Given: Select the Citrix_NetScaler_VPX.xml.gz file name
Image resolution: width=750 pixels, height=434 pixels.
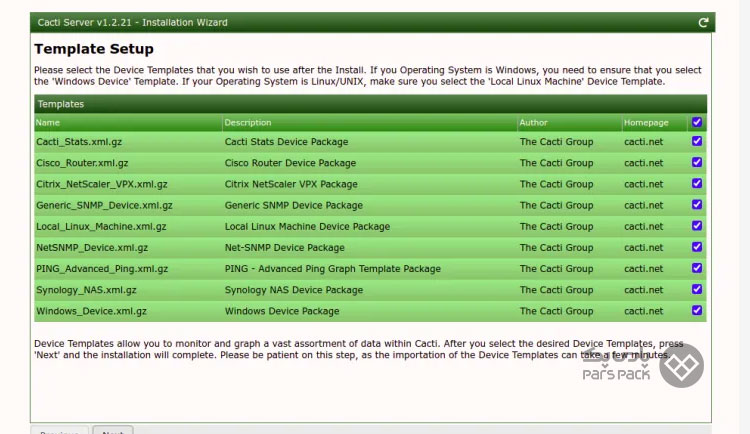Looking at the screenshot, I should 102,184.
